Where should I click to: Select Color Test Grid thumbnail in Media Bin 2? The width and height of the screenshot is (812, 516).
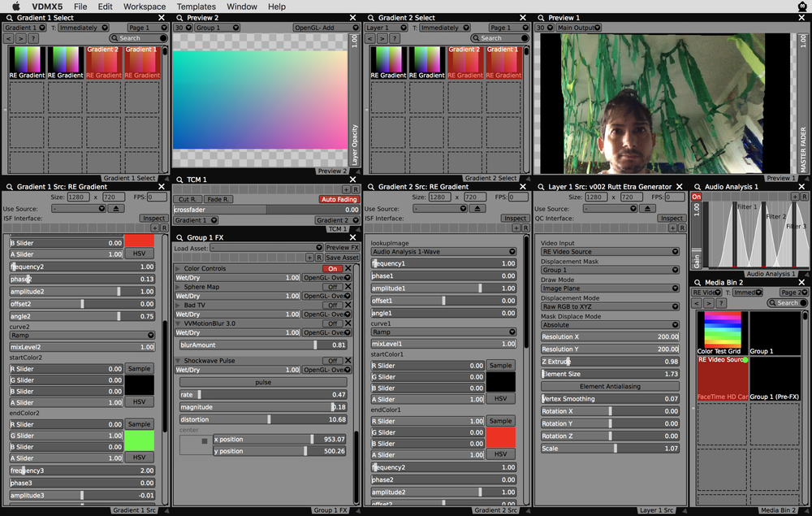(x=723, y=333)
